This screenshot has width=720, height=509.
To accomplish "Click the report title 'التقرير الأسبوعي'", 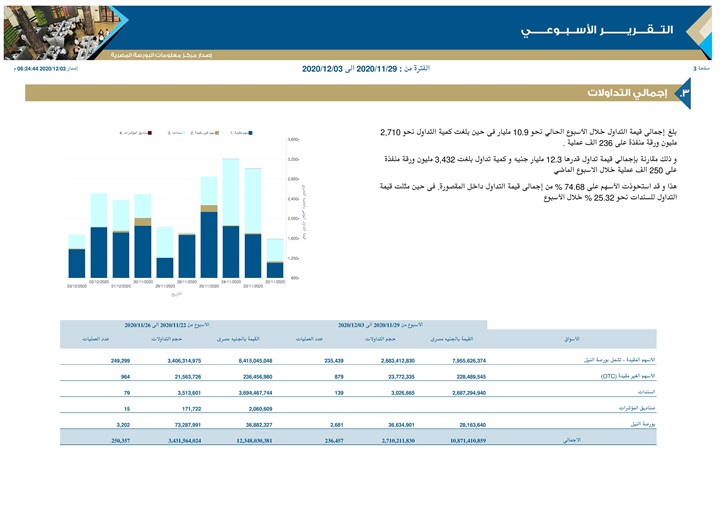I will [597, 30].
